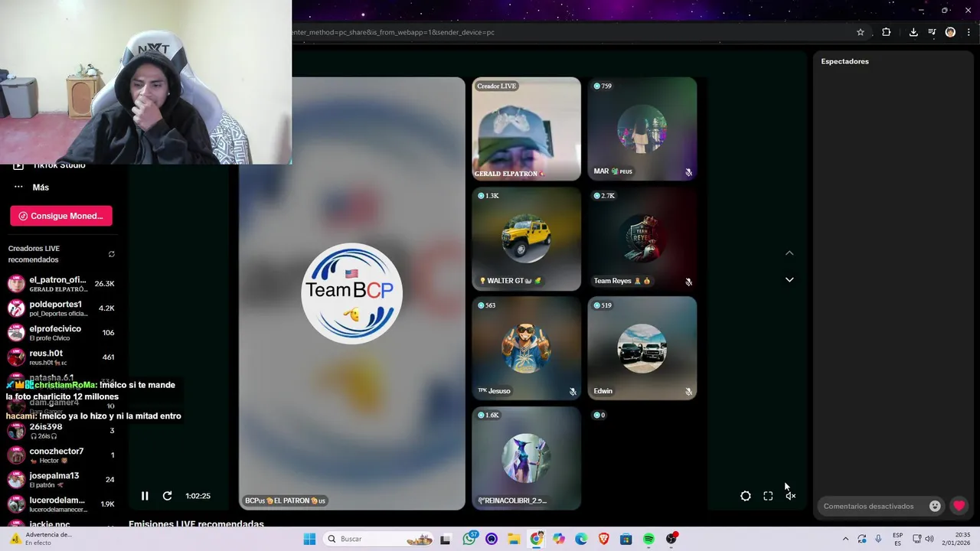Open the emoji picker in comments
980x551 pixels.
(x=935, y=506)
